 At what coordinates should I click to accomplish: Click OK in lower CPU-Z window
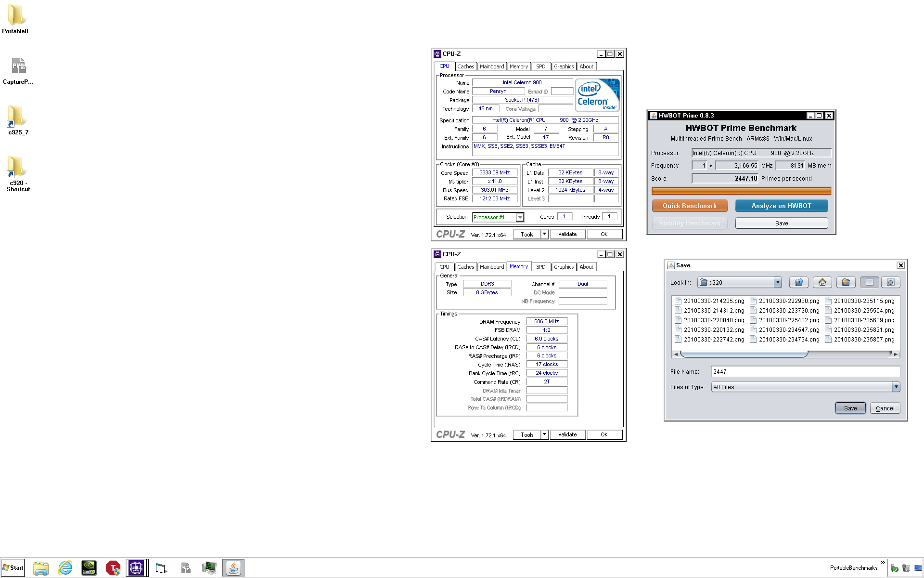[x=604, y=435]
